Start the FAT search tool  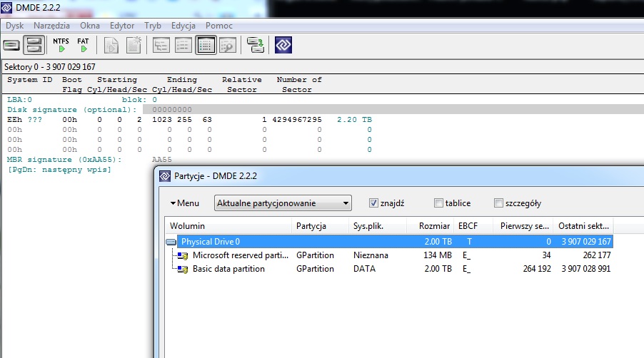pyautogui.click(x=83, y=45)
